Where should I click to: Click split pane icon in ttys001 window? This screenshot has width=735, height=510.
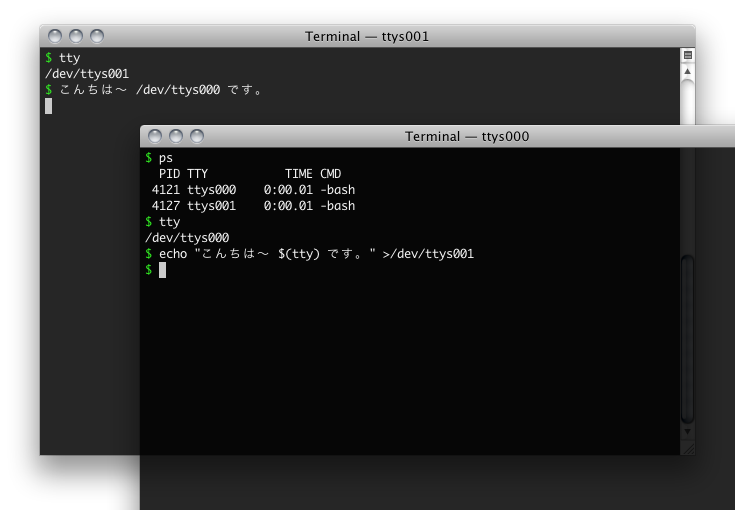click(x=688, y=55)
